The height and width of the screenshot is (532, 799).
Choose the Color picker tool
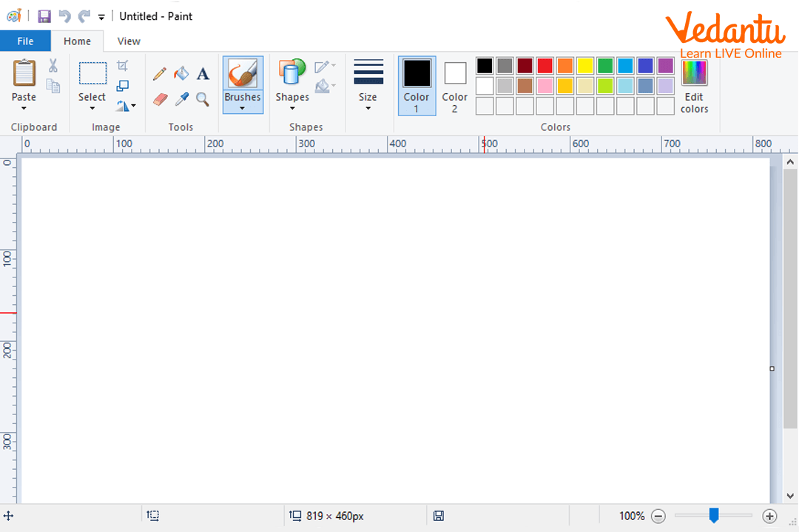pos(182,99)
